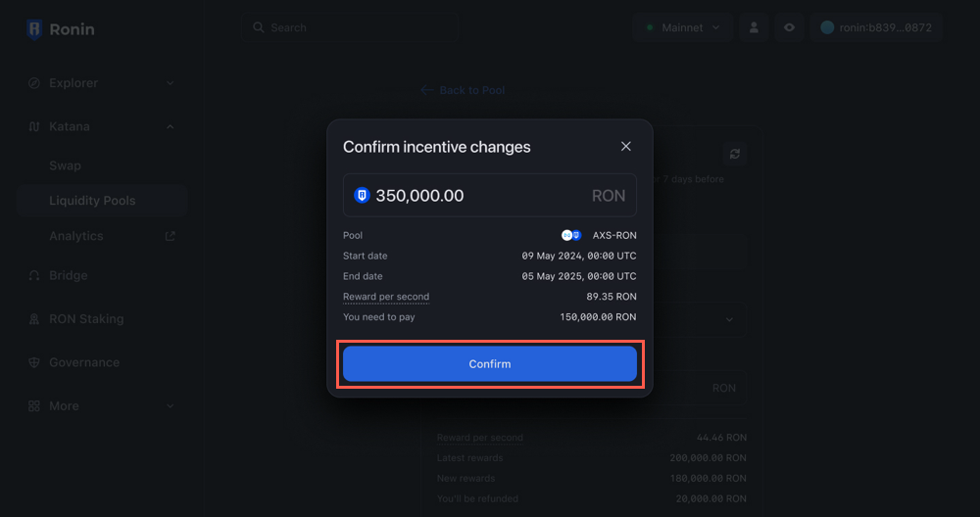Screen dimensions: 980x517
Task: Select Swap in the Katana menu
Action: 66,165
